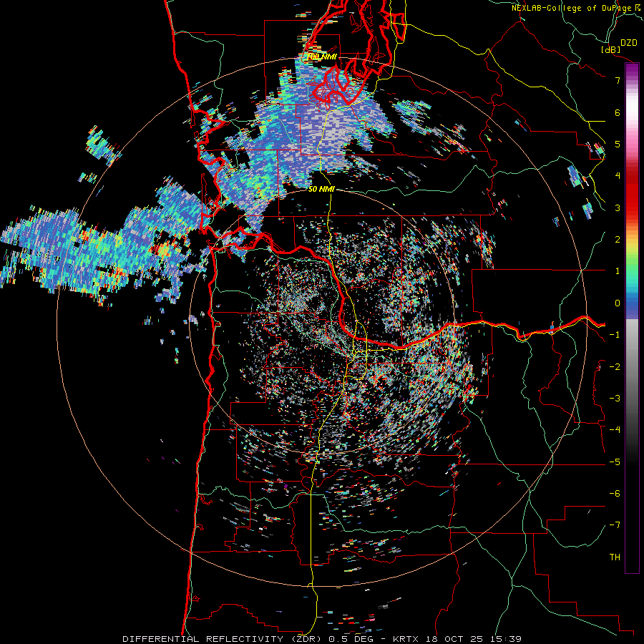
Task: Click the 18 OCT 25 date text
Action: (455, 639)
